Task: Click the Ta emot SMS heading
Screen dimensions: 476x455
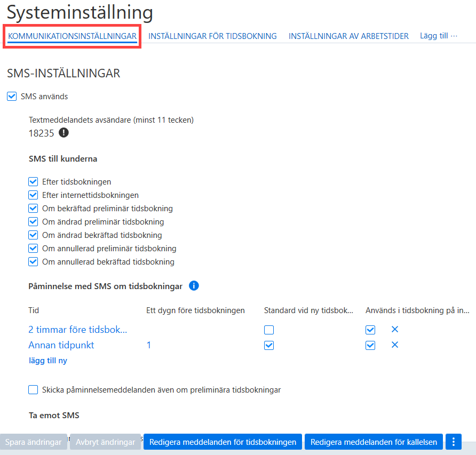Action: click(x=54, y=415)
